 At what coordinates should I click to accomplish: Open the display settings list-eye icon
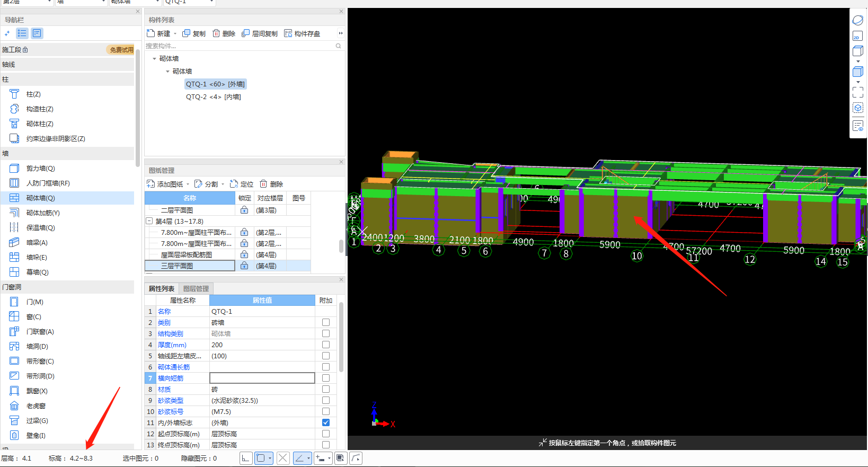(x=858, y=126)
